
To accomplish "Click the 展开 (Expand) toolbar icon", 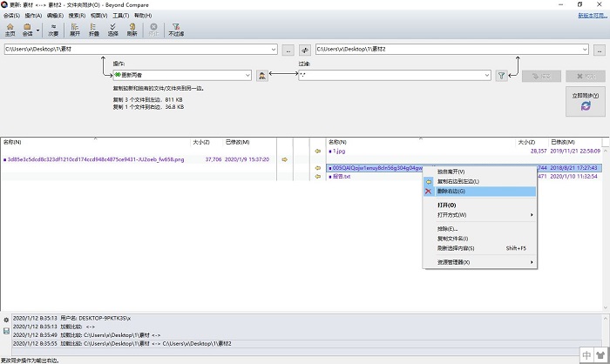I will click(x=76, y=30).
